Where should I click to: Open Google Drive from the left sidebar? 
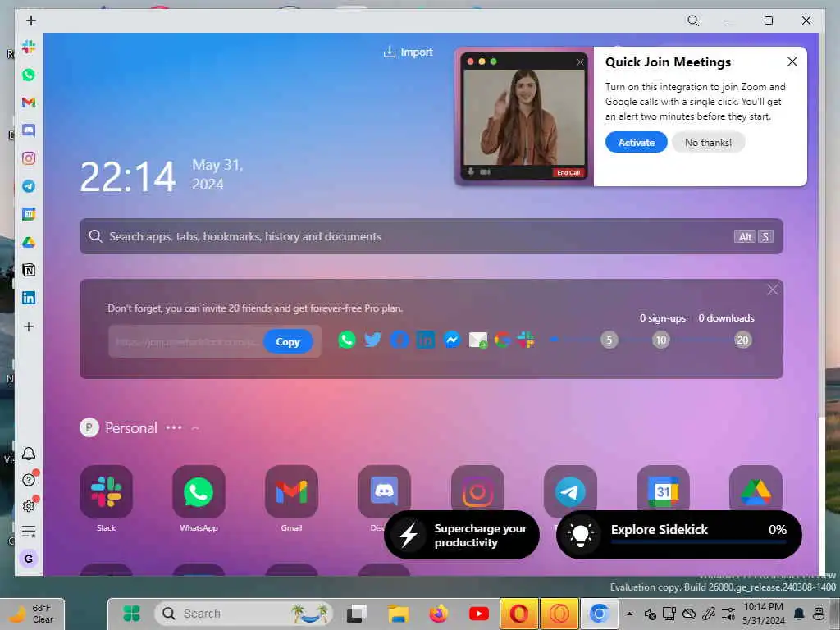29,242
